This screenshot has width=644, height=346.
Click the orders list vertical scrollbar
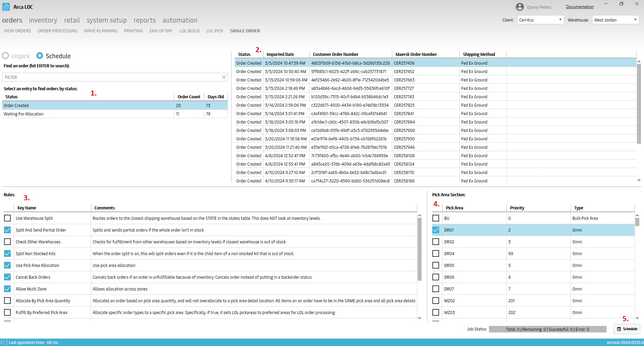(639, 104)
